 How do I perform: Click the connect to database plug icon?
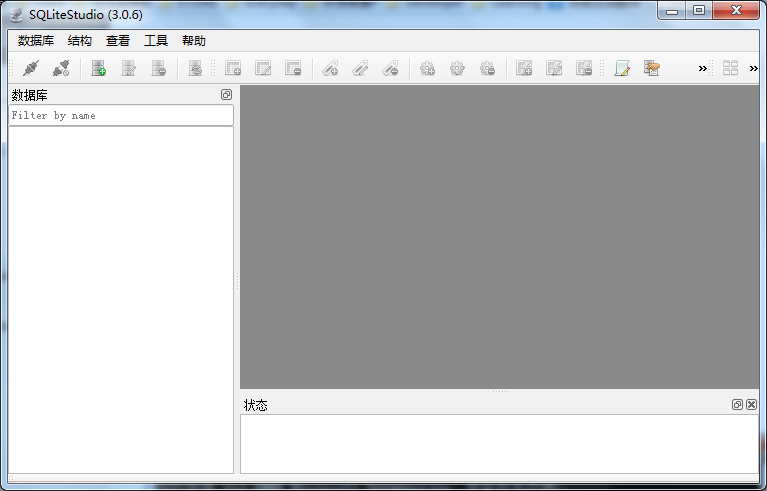(x=31, y=68)
